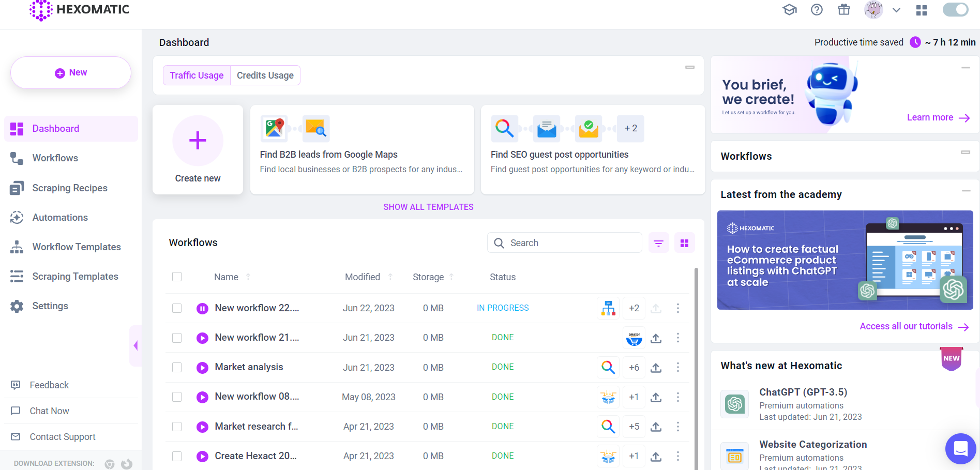
Task: Collapse the Workflows panel on the right
Action: point(966,153)
